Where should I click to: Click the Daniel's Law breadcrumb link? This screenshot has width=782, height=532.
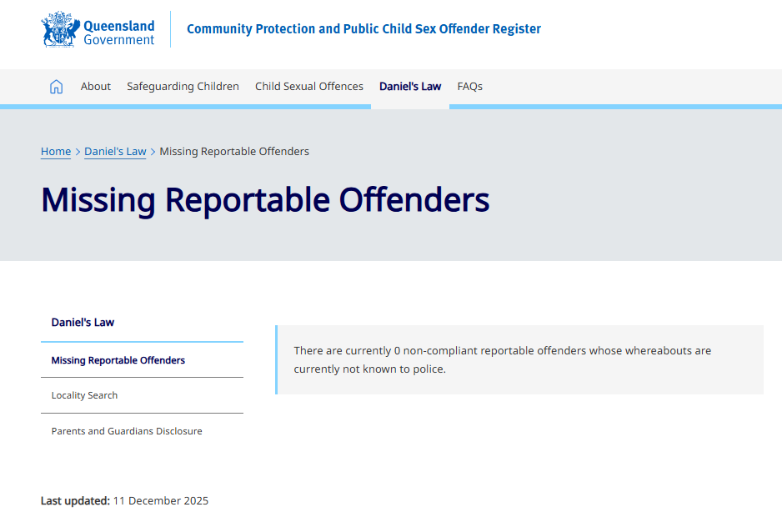point(115,151)
